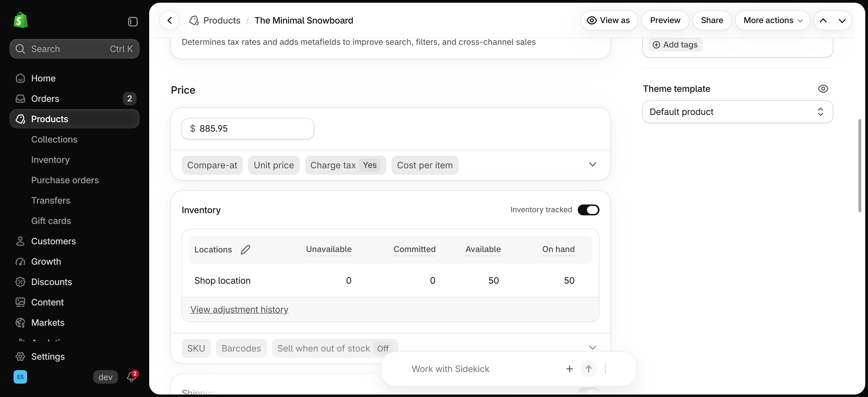Image resolution: width=868 pixels, height=397 pixels.
Task: Open the More actions dropdown
Action: [772, 20]
